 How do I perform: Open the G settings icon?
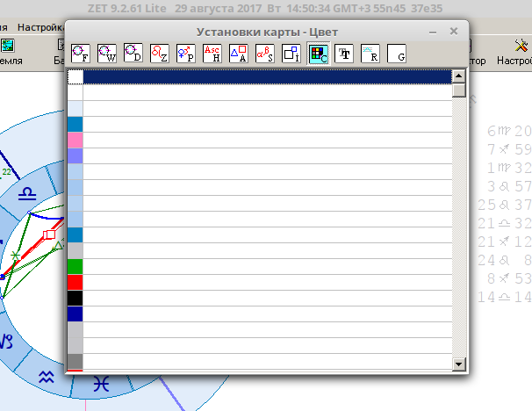pyautogui.click(x=397, y=53)
